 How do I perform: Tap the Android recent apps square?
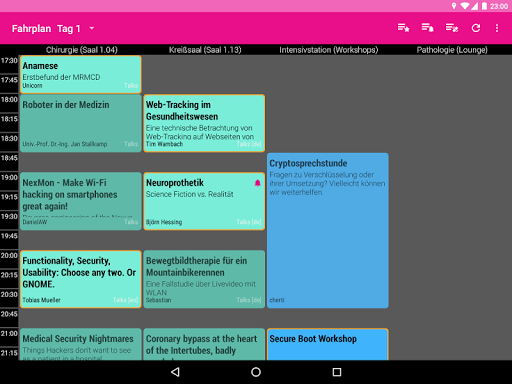coord(337,372)
